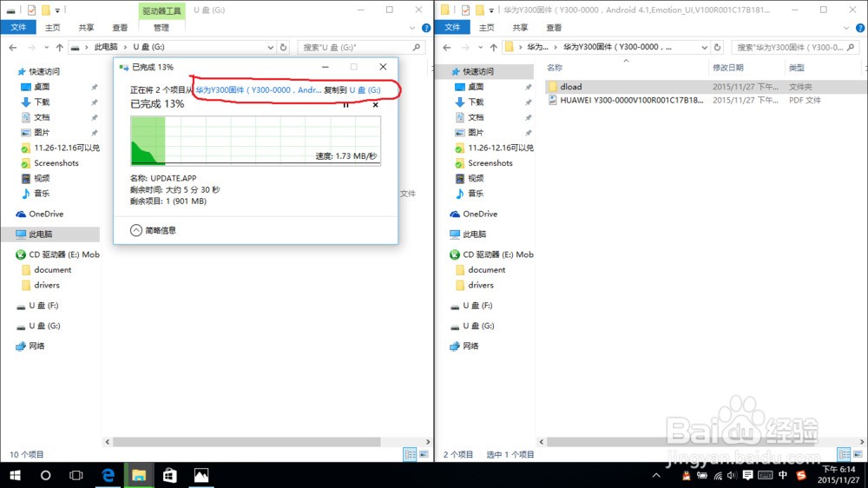Open destination link U盘 (G:) in dialog
The width and height of the screenshot is (868, 488).
[x=365, y=89]
